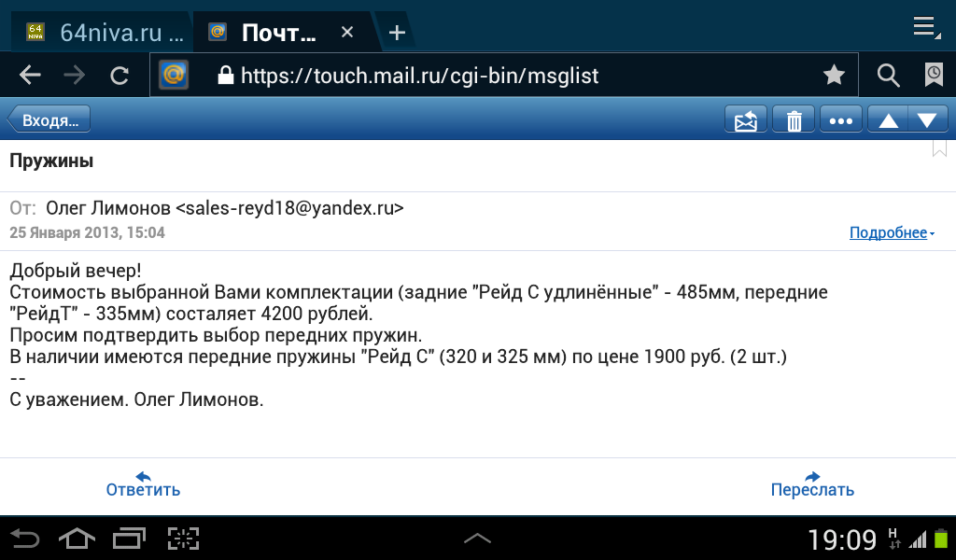The image size is (956, 560).
Task: Toggle the star bookmark for this page
Action: pyautogui.click(x=834, y=76)
